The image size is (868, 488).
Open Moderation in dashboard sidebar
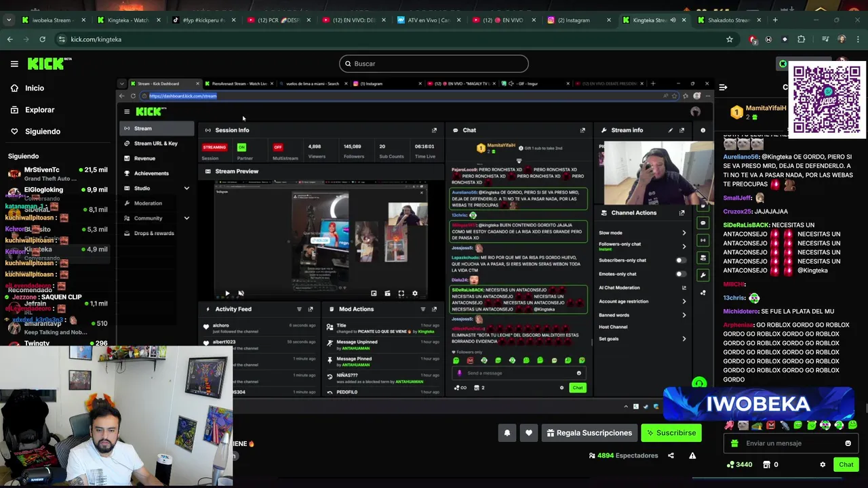[x=148, y=203]
